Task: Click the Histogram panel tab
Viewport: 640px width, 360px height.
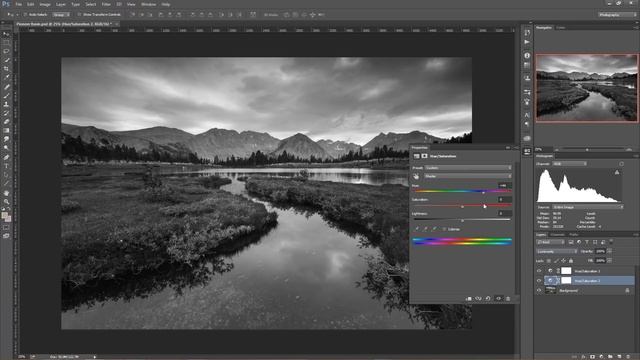Action: (x=544, y=156)
